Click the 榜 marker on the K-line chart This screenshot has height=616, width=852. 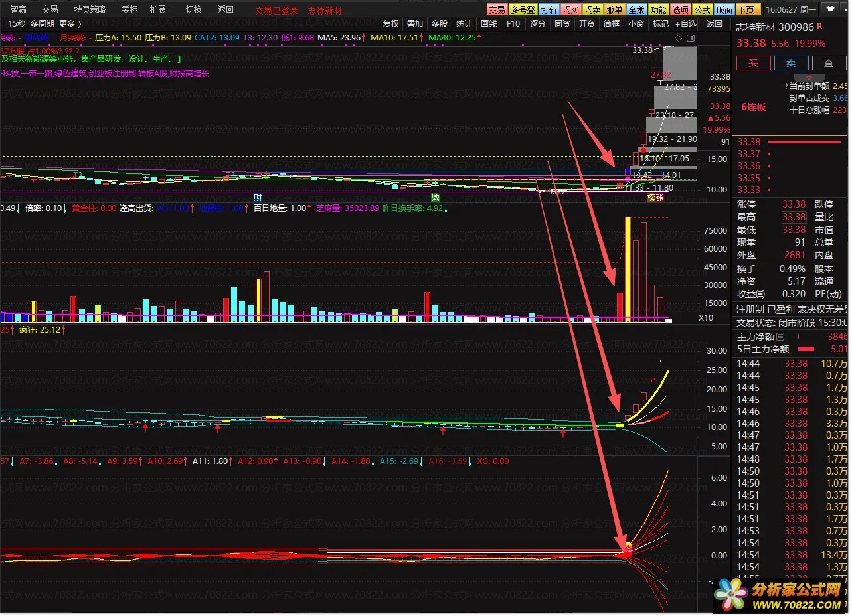[x=651, y=198]
